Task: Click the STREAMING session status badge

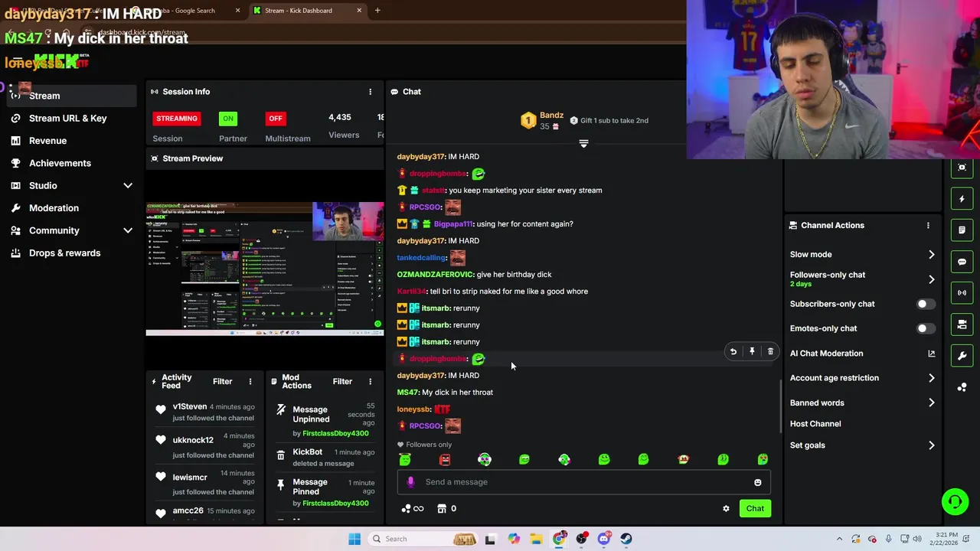Action: click(177, 119)
